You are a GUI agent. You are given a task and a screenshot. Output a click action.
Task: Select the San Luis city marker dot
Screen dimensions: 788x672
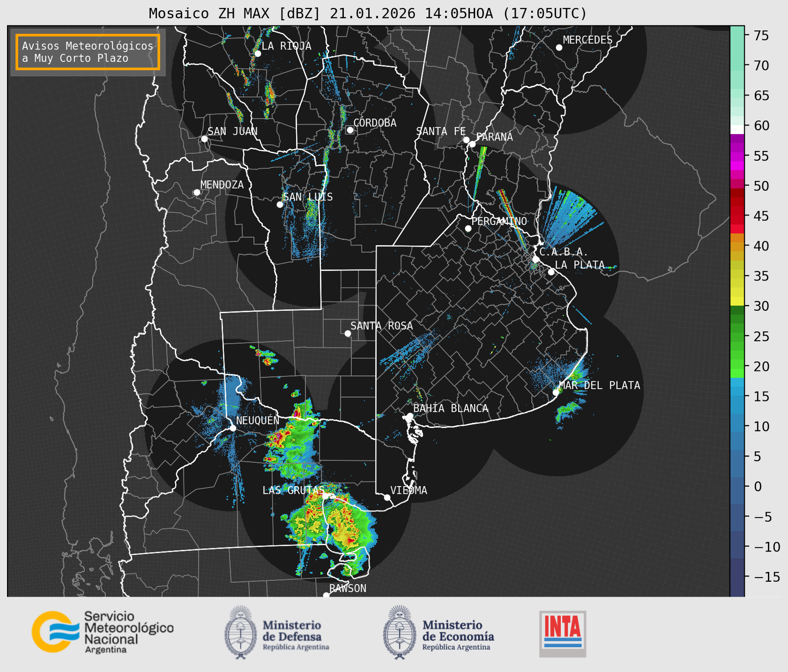(279, 205)
